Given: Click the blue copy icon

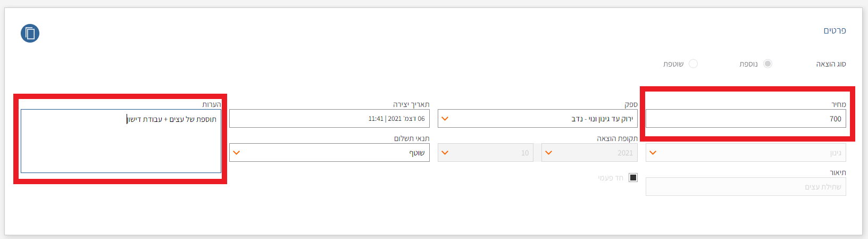Looking at the screenshot, I should click(30, 34).
